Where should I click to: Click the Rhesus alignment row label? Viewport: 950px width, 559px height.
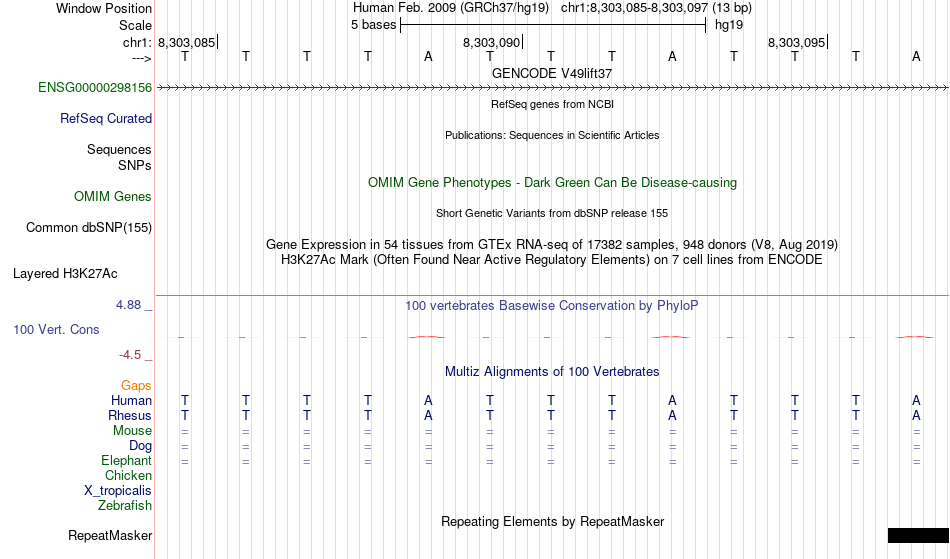[130, 416]
